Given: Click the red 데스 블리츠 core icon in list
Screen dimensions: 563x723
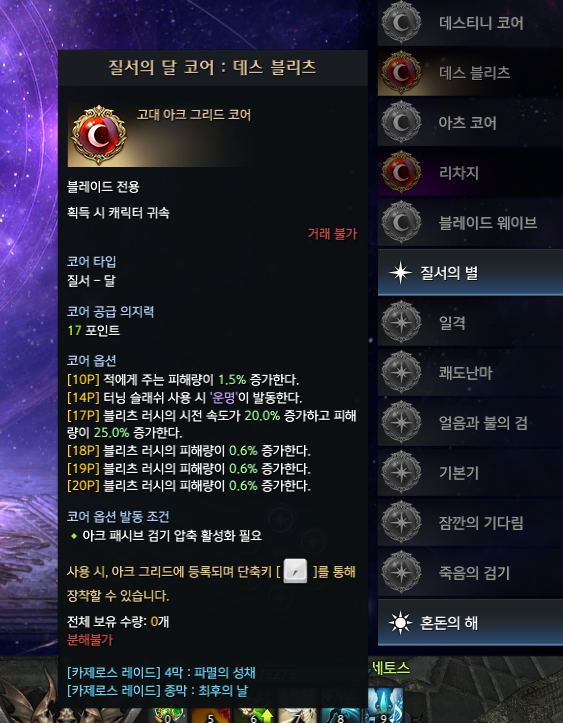Looking at the screenshot, I should coord(401,72).
